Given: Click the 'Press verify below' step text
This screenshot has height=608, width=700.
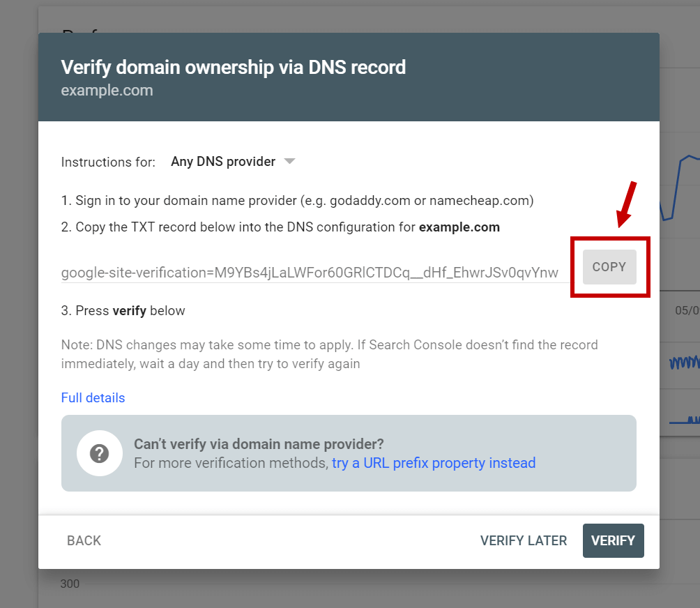Looking at the screenshot, I should (123, 311).
